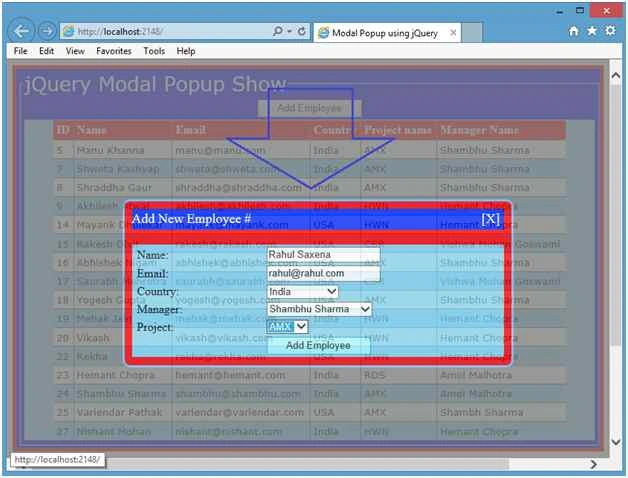Open Favorites star icon

coord(592,31)
